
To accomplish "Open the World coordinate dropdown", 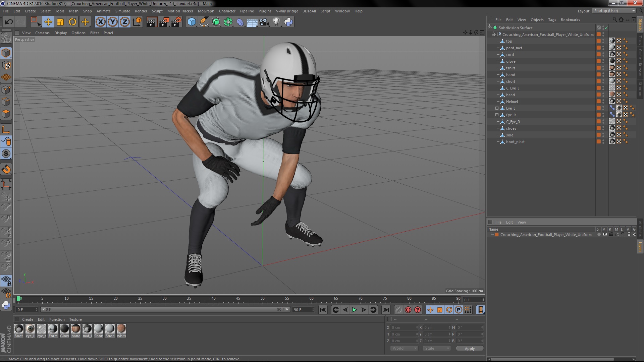I will (x=404, y=349).
